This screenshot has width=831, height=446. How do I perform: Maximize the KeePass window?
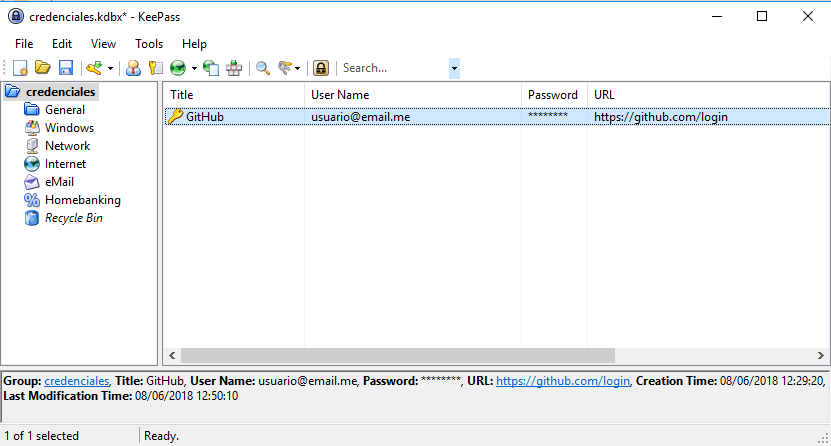point(762,16)
